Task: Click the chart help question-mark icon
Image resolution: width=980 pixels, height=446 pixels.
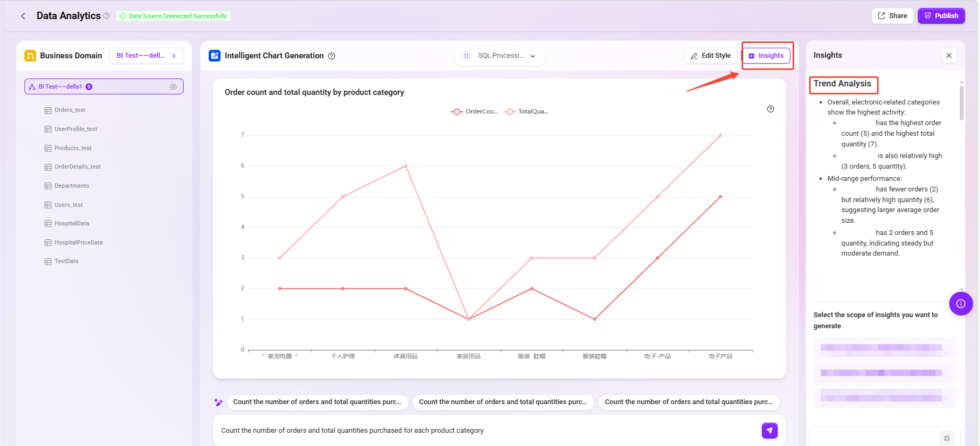Action: [x=770, y=109]
